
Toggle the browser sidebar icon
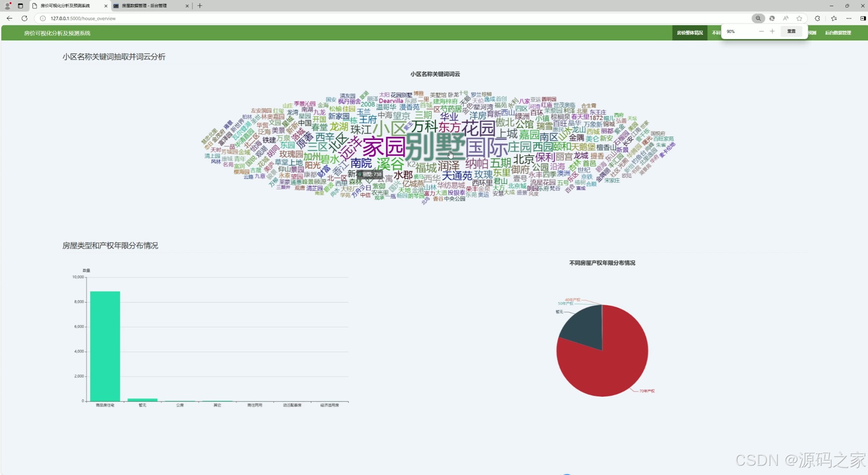click(x=863, y=18)
